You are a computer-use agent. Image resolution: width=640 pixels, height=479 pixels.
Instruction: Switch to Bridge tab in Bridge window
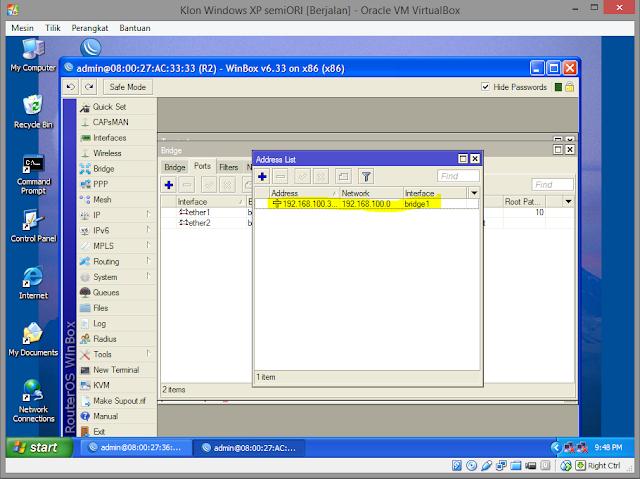(x=175, y=167)
